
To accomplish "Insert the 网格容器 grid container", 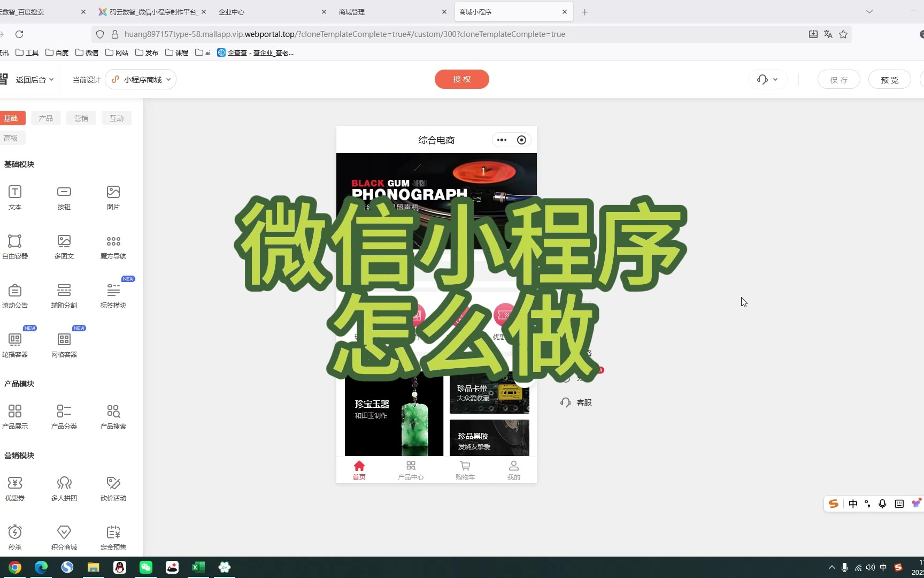I will click(64, 345).
